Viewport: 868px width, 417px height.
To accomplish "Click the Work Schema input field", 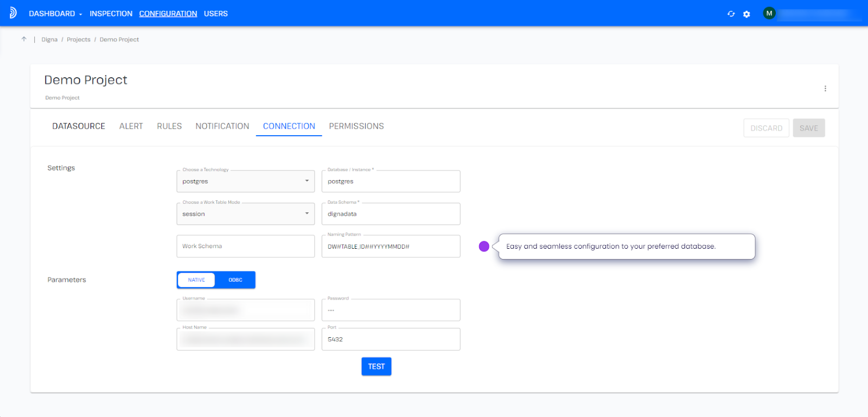I will (x=245, y=247).
